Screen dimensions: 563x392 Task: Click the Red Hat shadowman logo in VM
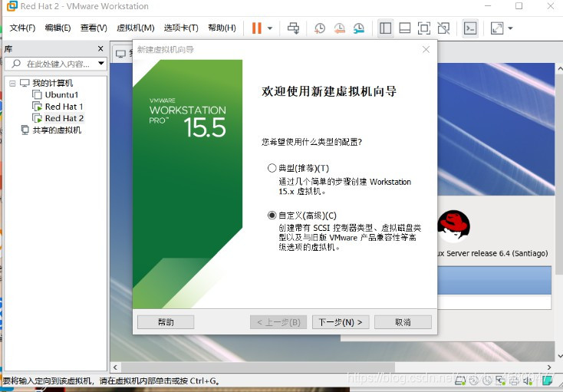[454, 226]
